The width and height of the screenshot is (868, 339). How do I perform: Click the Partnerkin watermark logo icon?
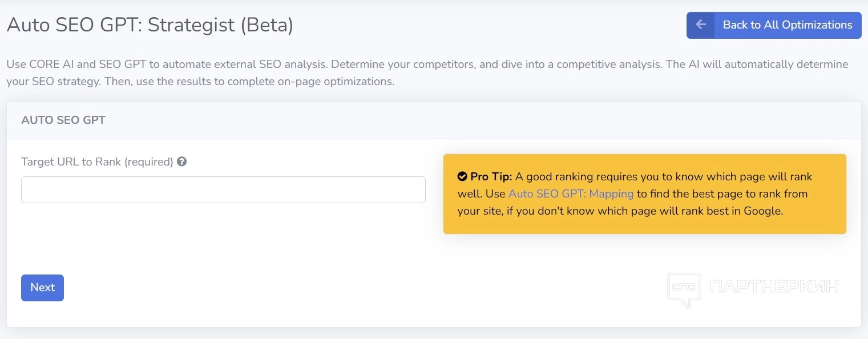684,289
